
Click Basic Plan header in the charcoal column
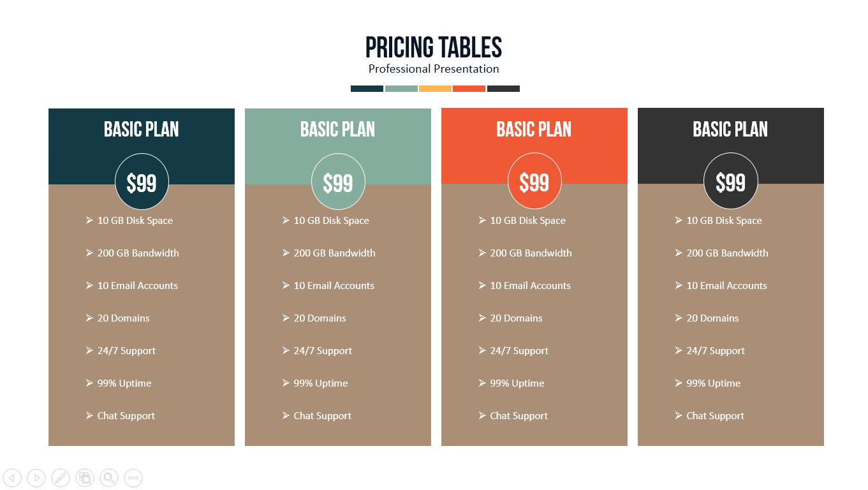click(x=731, y=130)
